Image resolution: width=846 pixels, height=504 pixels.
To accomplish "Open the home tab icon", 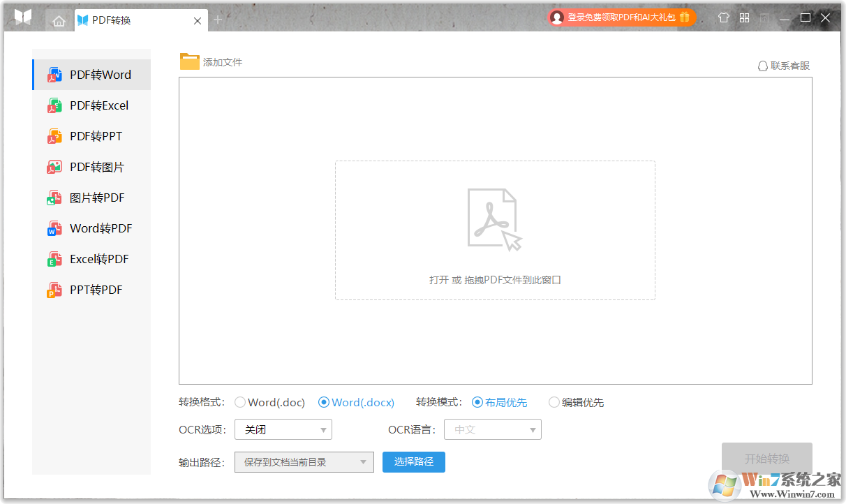I will coord(59,21).
